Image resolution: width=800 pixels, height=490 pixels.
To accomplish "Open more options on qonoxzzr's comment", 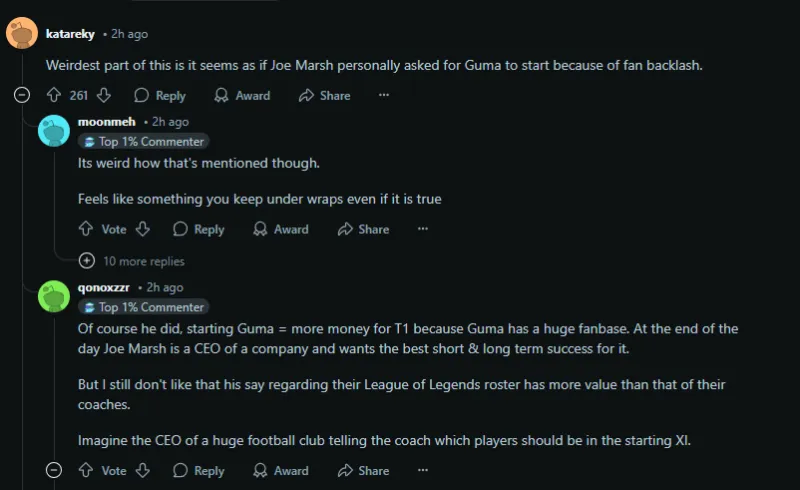I will [x=422, y=470].
